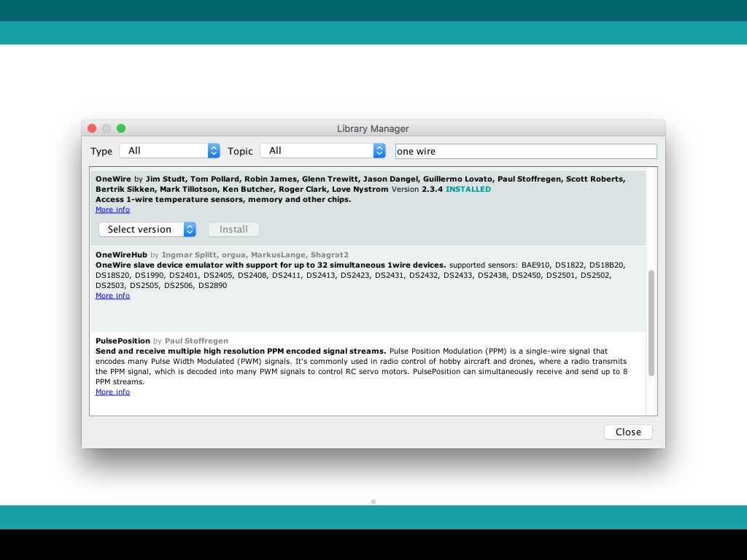Open the Type filter dropdown
Viewport: 747px width, 560px height.
point(169,151)
